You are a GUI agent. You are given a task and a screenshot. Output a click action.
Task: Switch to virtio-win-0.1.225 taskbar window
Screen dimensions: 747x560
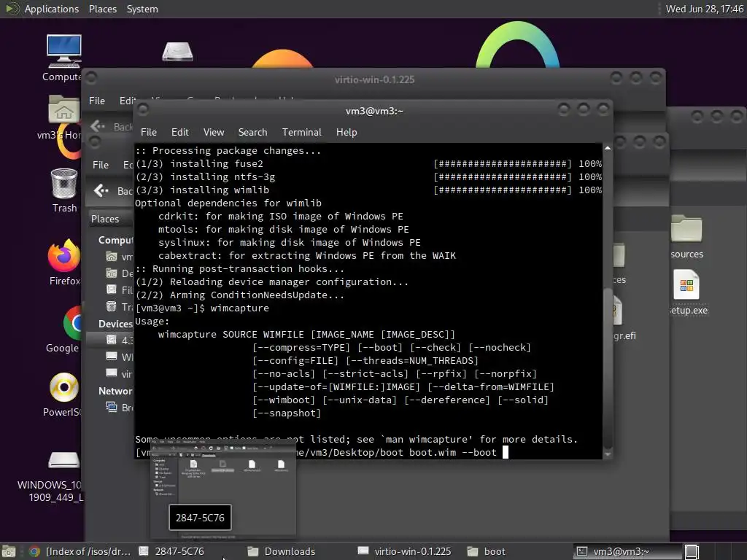pyautogui.click(x=405, y=551)
